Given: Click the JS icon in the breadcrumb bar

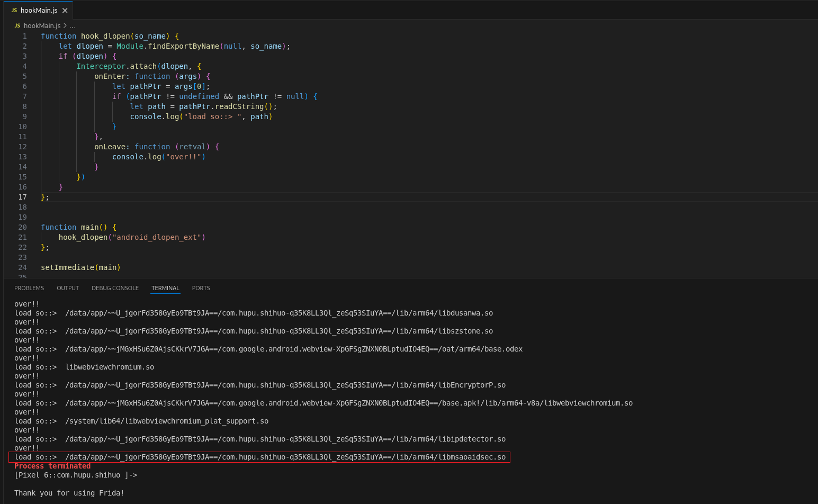Looking at the screenshot, I should tap(17, 25).
